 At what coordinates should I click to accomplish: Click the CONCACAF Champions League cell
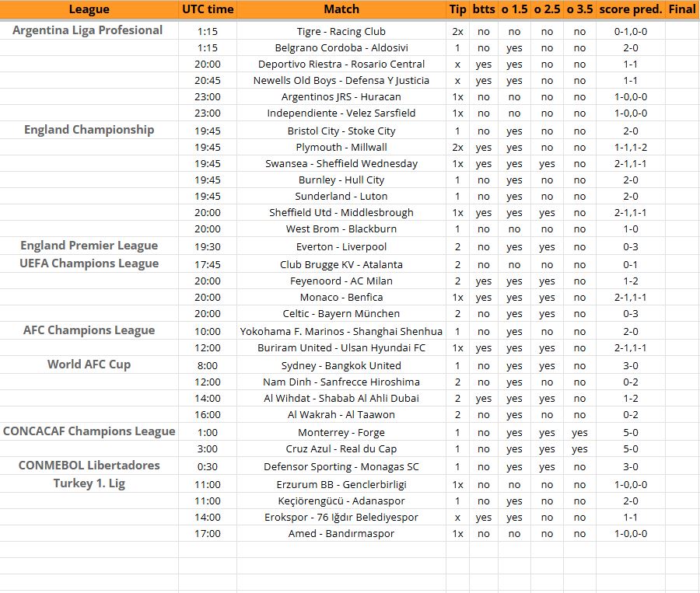pyautogui.click(x=89, y=431)
